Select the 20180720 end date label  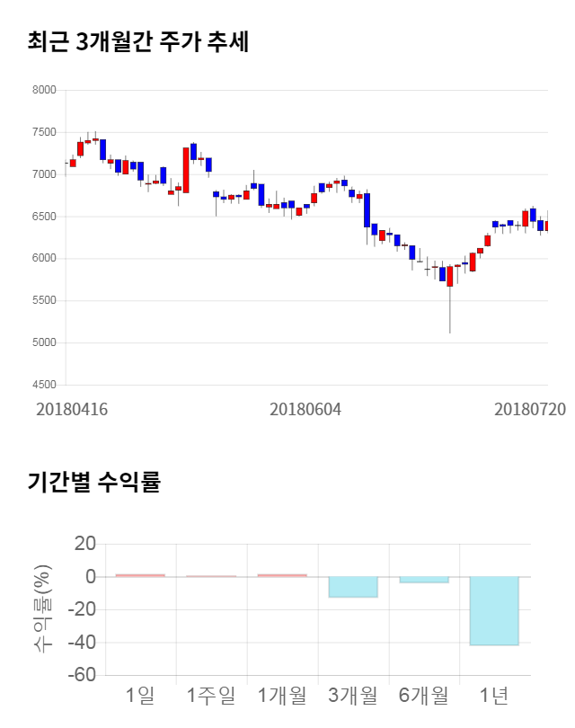(530, 409)
